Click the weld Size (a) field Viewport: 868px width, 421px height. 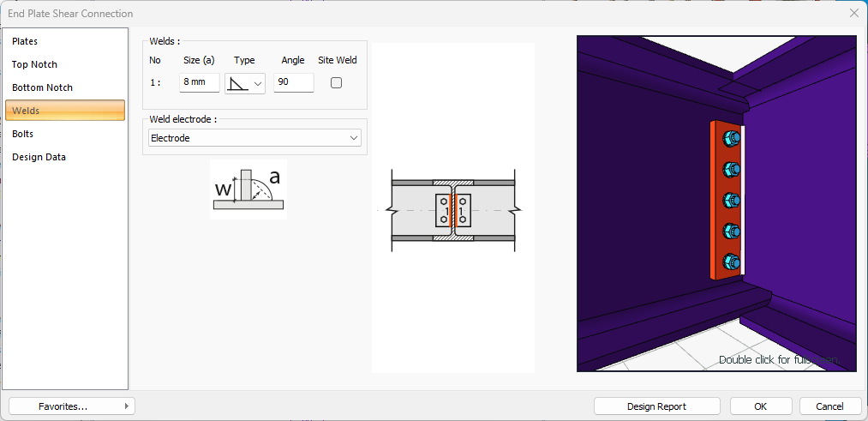(x=199, y=83)
